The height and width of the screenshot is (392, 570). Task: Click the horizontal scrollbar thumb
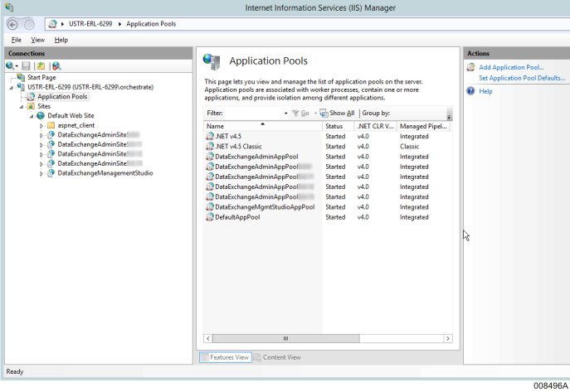pyautogui.click(x=285, y=339)
